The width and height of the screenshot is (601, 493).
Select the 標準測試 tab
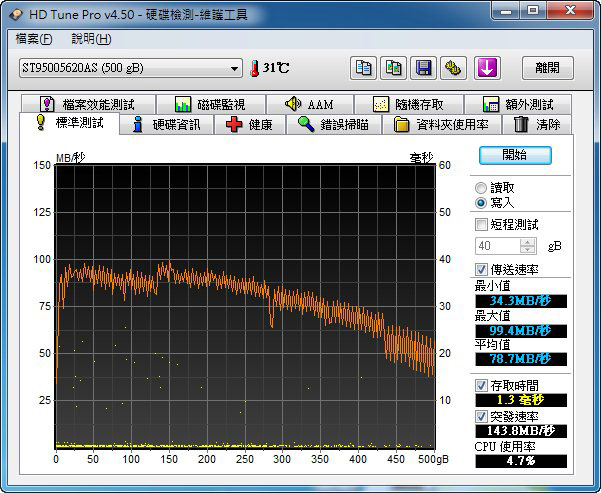click(x=69, y=123)
